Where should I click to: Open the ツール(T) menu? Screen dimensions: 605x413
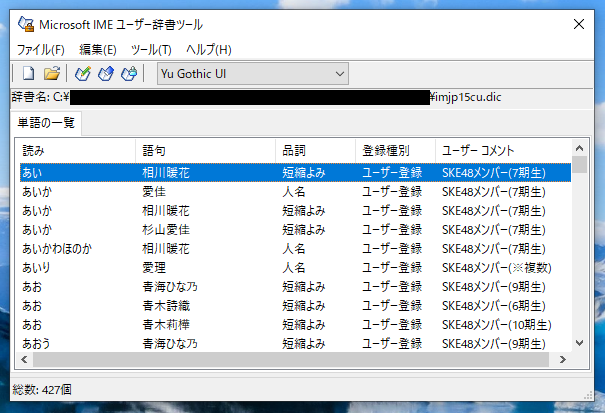coord(151,49)
